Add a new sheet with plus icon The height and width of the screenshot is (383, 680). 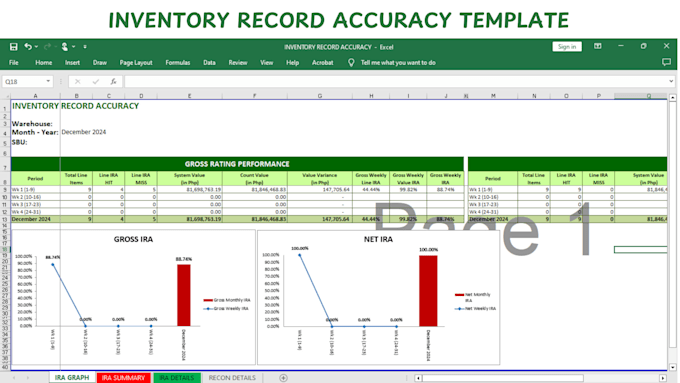[283, 378]
